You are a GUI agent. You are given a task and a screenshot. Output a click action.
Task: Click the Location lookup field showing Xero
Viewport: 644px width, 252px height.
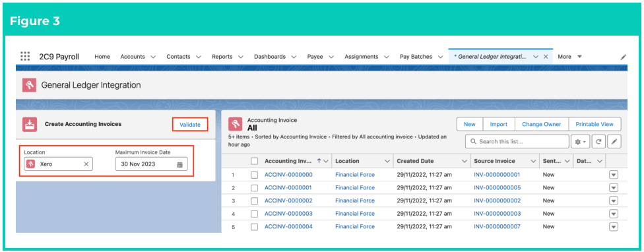pos(58,164)
